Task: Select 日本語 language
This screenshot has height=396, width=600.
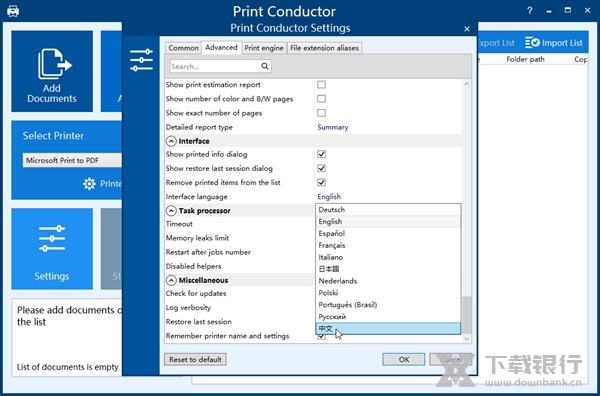Action: (388, 269)
